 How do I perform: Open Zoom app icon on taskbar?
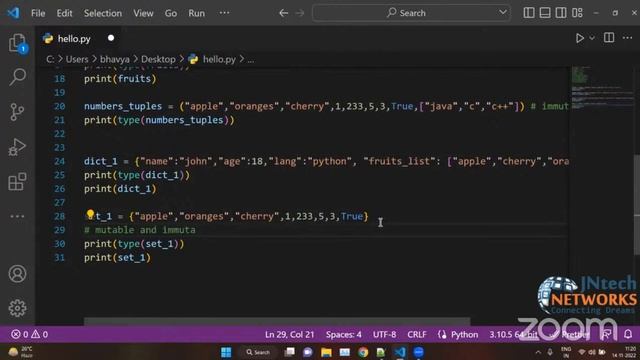(x=418, y=352)
